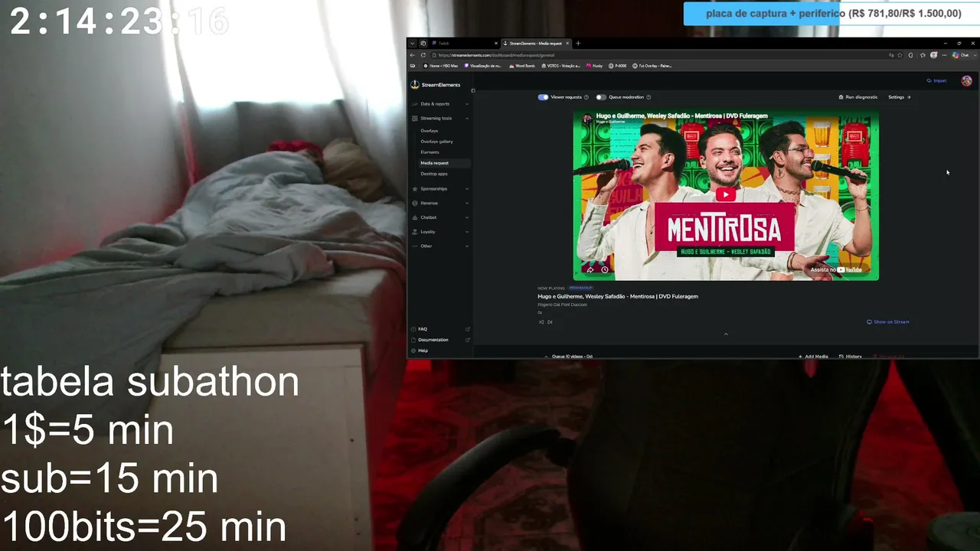Open Overlays in the sidebar

(x=430, y=131)
